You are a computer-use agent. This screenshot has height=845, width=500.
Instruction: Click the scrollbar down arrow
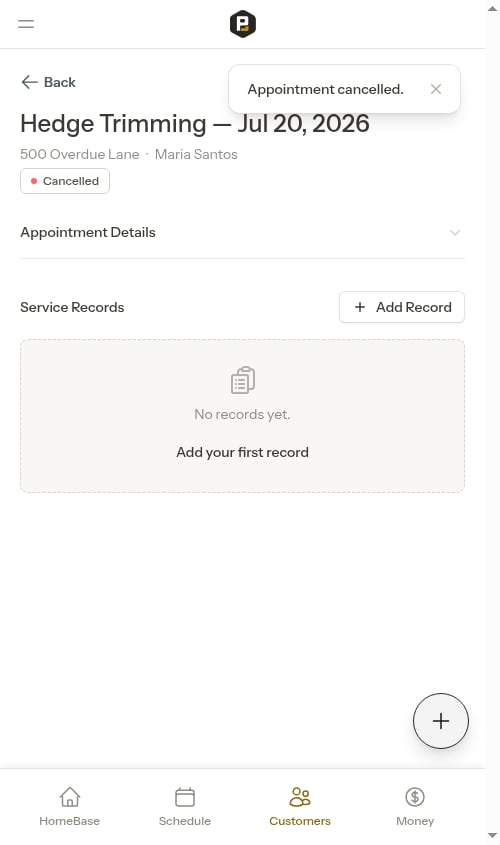pyautogui.click(x=492, y=835)
